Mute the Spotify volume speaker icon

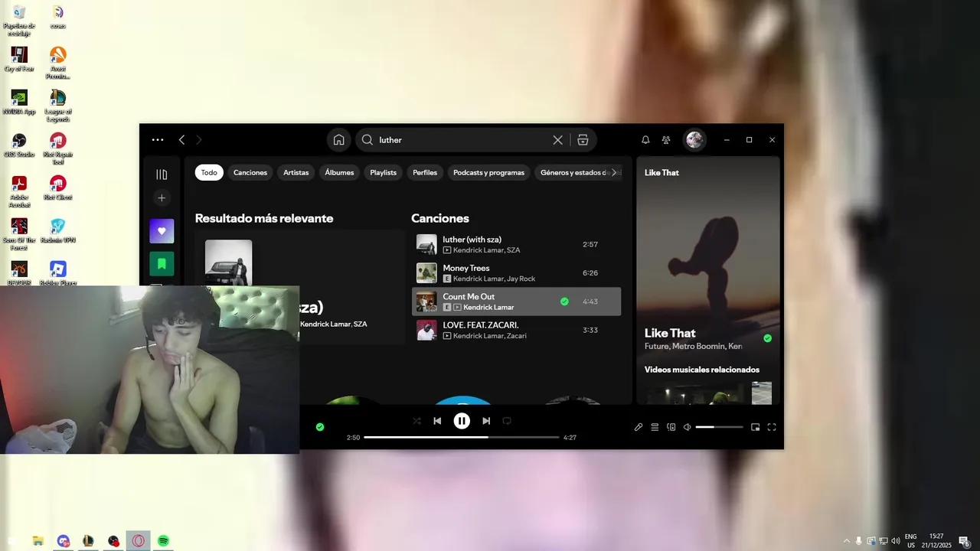point(687,427)
